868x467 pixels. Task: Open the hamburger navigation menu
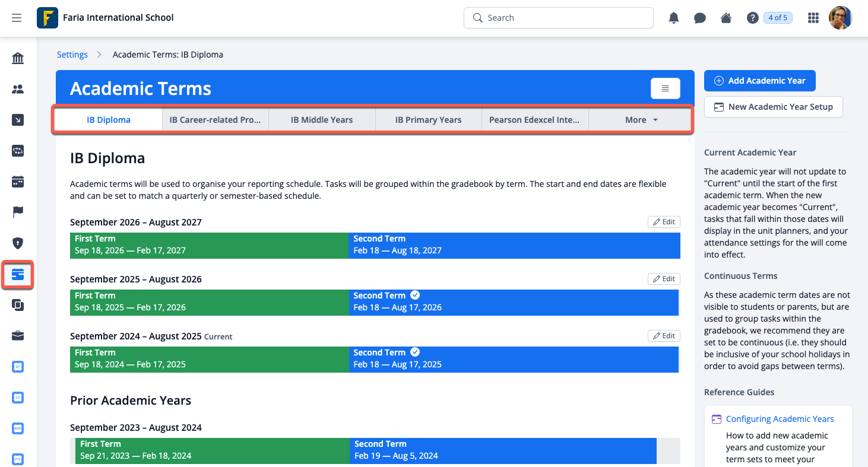point(17,18)
